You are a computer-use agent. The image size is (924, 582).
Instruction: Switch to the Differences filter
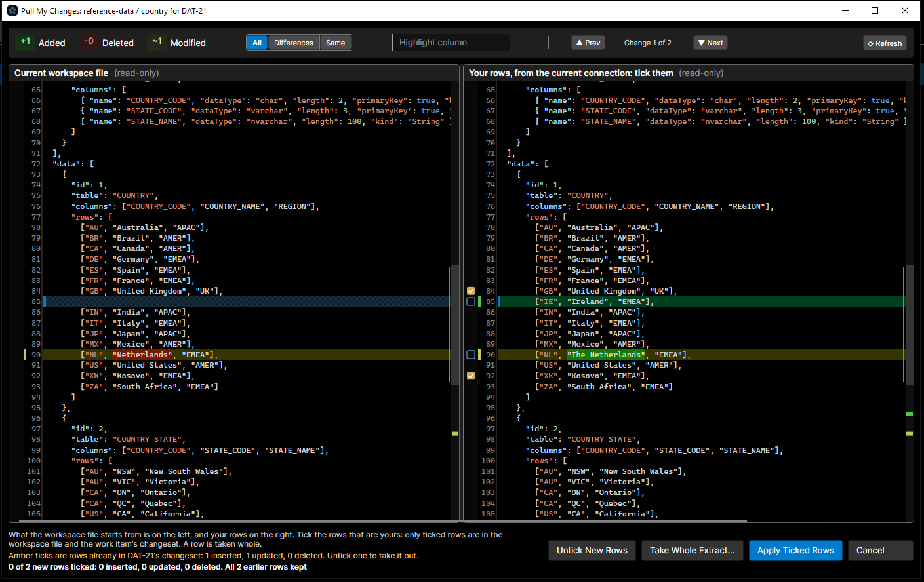click(x=294, y=43)
